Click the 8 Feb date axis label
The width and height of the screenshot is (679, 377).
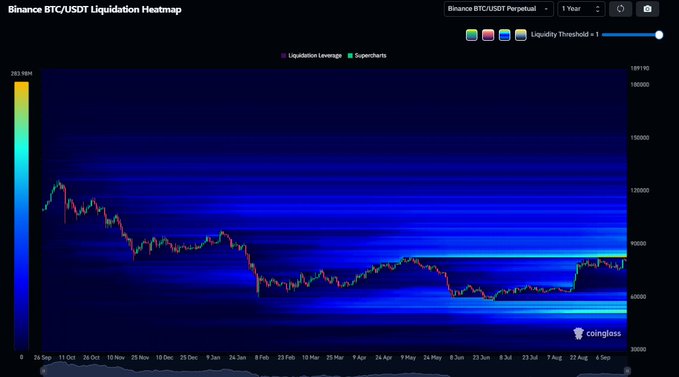pyautogui.click(x=262, y=358)
